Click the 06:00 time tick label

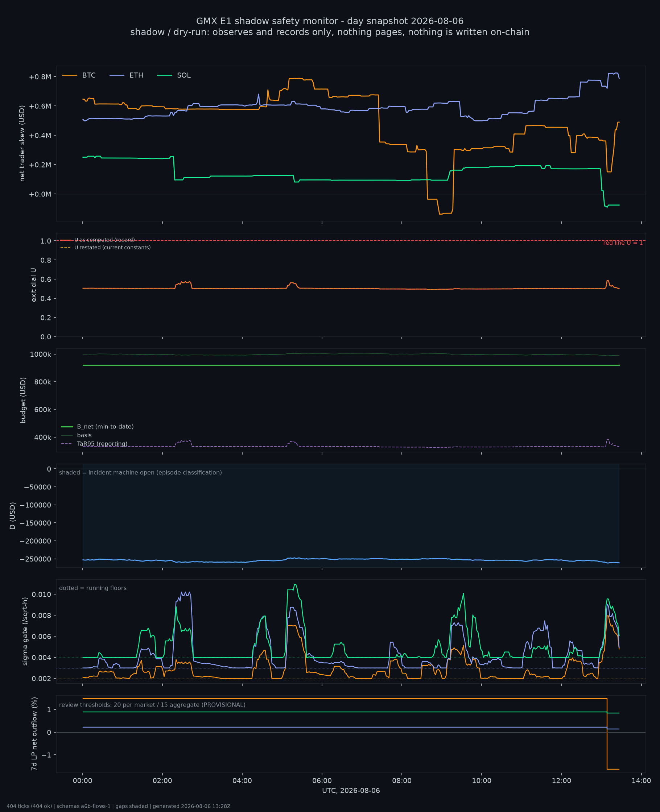322,781
